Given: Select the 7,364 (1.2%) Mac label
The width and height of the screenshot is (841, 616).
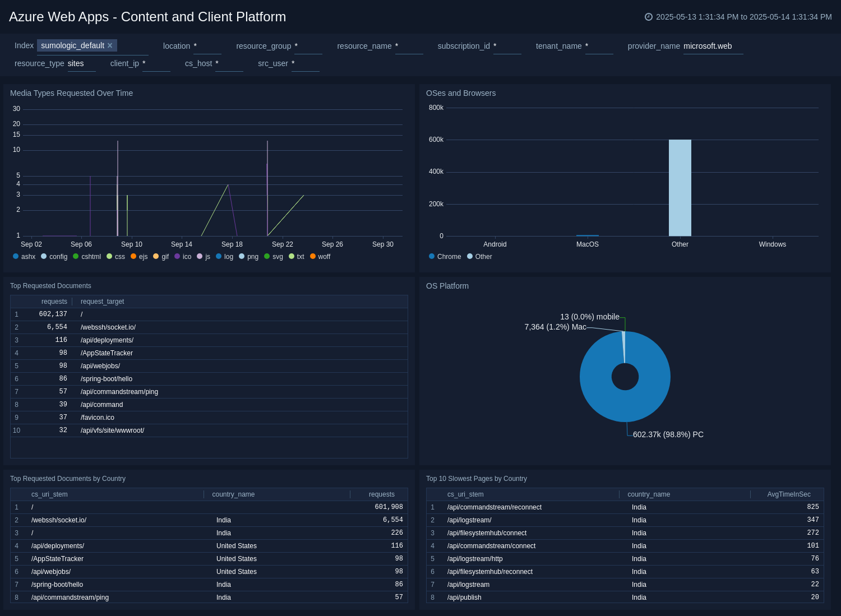Looking at the screenshot, I should (x=555, y=327).
